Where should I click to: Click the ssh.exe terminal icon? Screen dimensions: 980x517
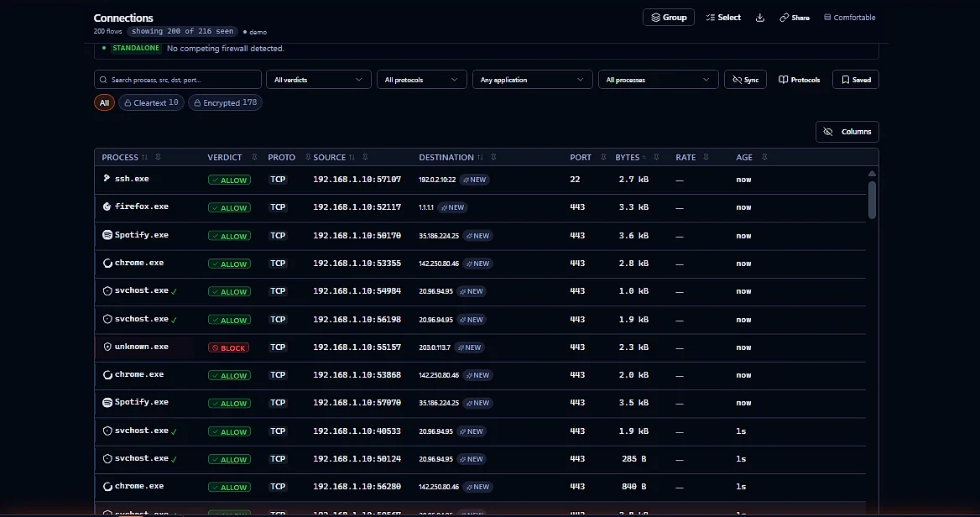107,179
